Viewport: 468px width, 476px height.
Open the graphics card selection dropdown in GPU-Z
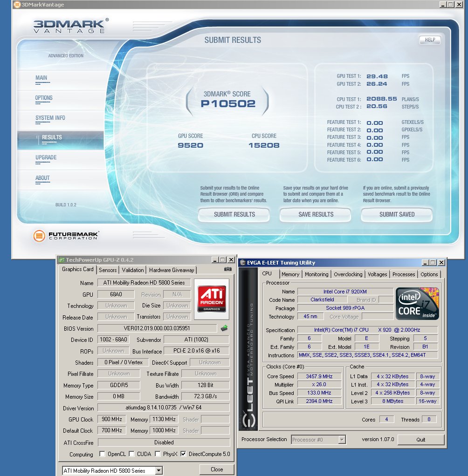(158, 470)
